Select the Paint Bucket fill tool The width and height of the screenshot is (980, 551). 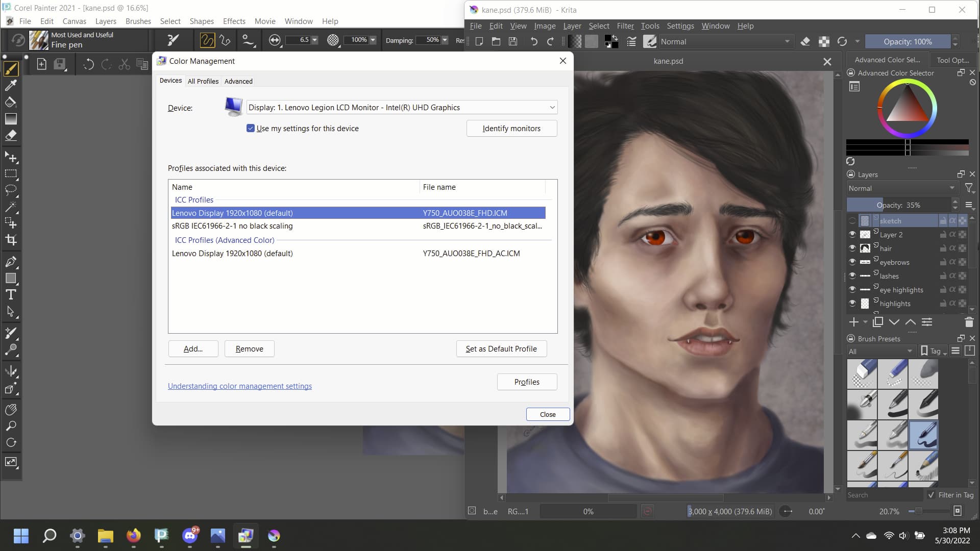tap(11, 102)
